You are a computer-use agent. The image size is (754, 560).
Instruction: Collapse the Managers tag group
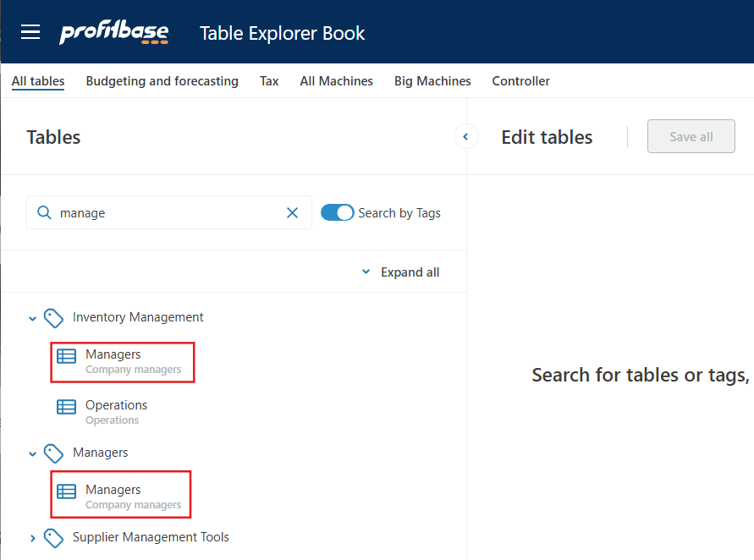point(33,454)
